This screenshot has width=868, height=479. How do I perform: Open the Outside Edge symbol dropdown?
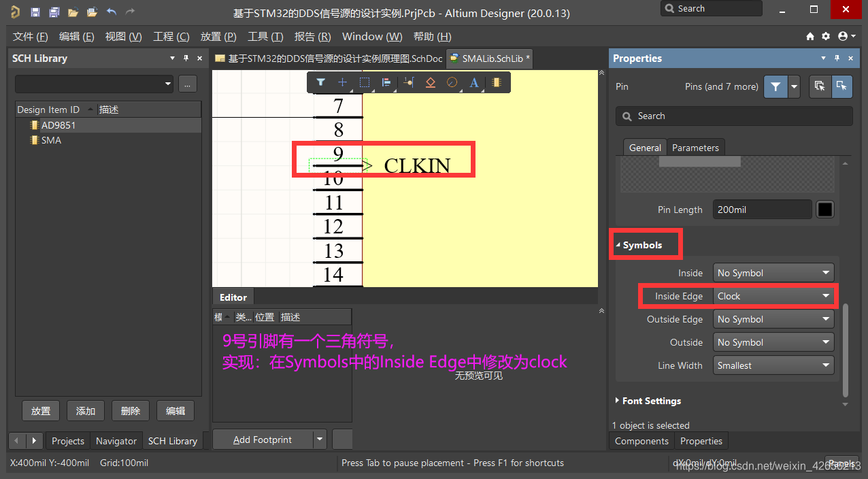pyautogui.click(x=773, y=319)
